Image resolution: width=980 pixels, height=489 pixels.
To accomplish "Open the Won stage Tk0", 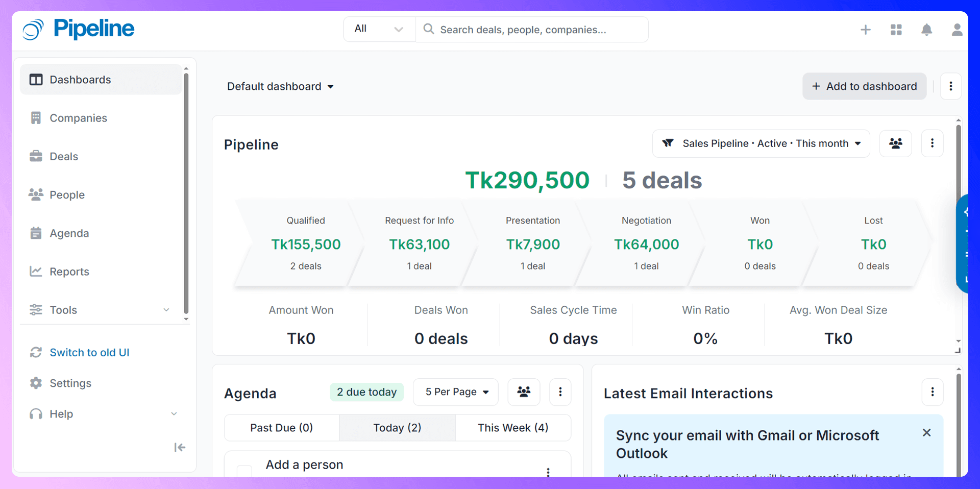I will [x=760, y=243].
